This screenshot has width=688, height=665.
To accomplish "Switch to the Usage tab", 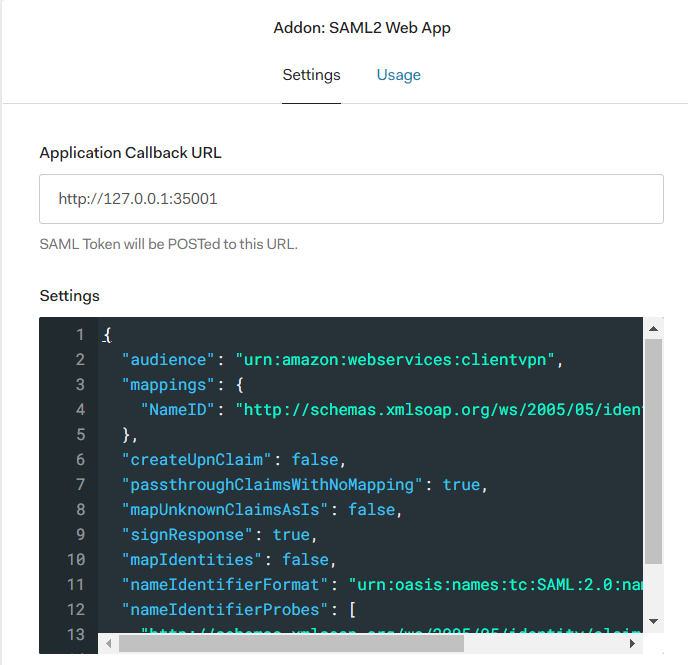I will tap(398, 75).
